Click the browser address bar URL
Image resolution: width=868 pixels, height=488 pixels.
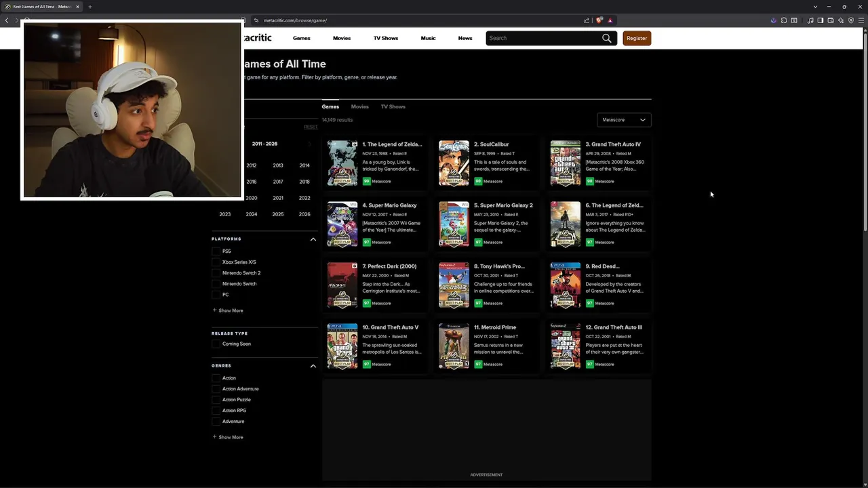pos(295,20)
